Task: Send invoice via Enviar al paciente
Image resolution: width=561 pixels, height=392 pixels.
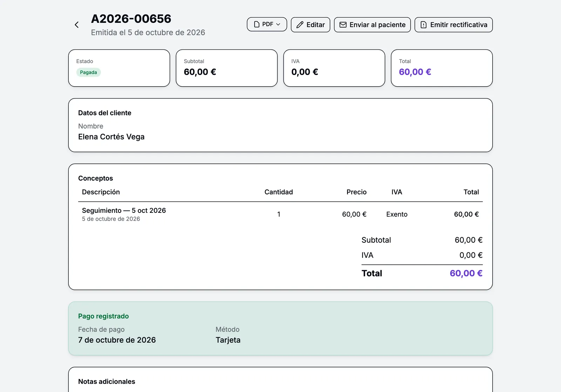Action: point(372,25)
